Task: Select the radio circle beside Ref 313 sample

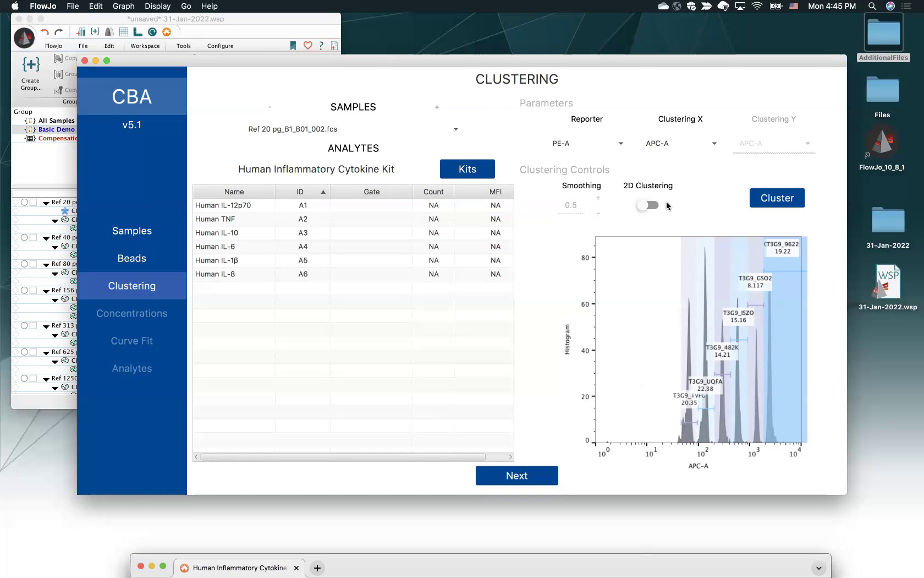Action: pos(24,325)
